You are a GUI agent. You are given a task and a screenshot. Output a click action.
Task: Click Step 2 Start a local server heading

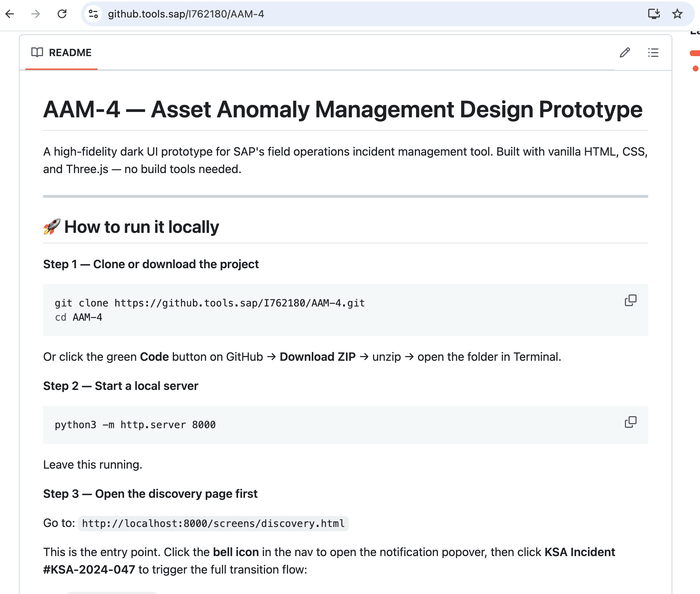[x=121, y=386]
